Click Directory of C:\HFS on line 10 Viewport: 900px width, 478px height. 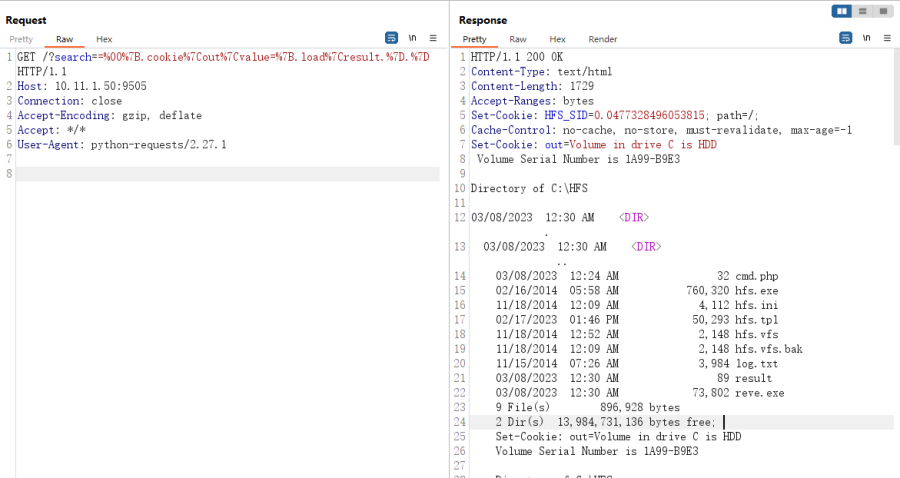click(529, 188)
